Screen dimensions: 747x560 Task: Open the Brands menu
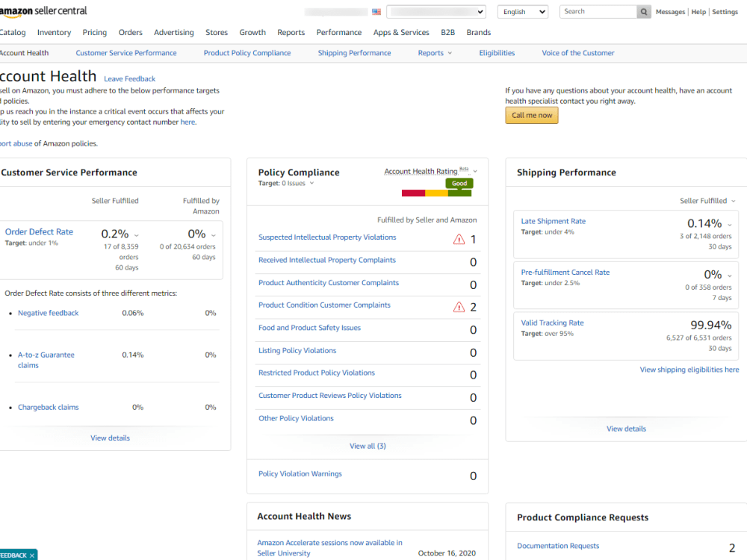tap(478, 32)
